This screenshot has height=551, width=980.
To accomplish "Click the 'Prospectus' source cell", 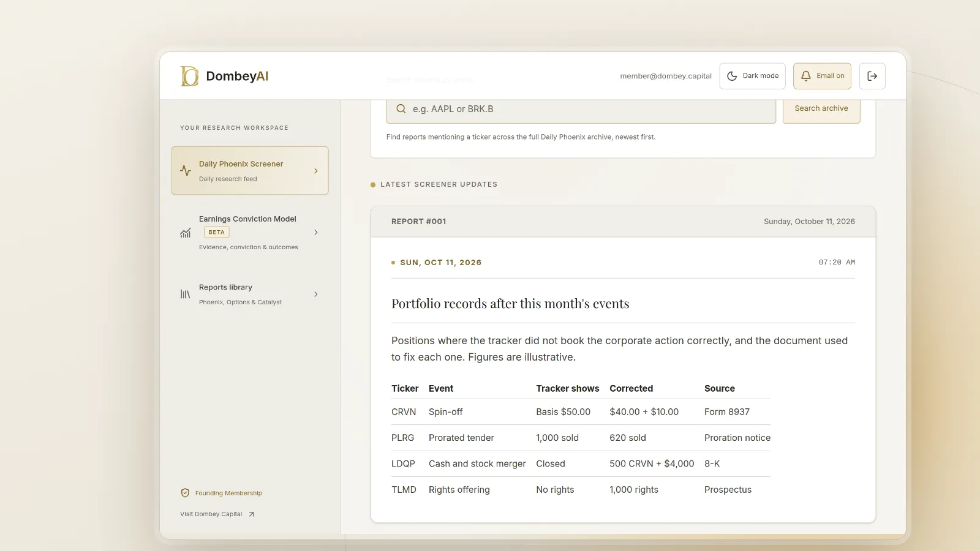I will click(x=728, y=490).
